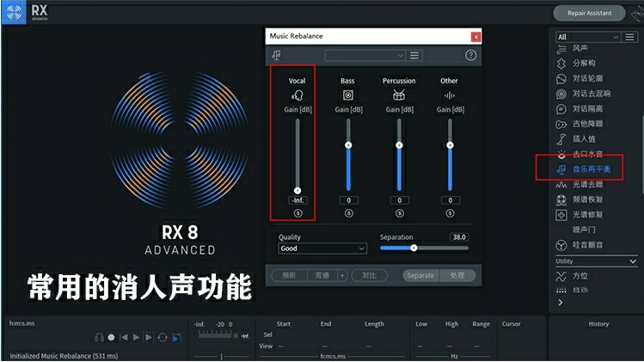Click the History panel header

click(x=598, y=324)
